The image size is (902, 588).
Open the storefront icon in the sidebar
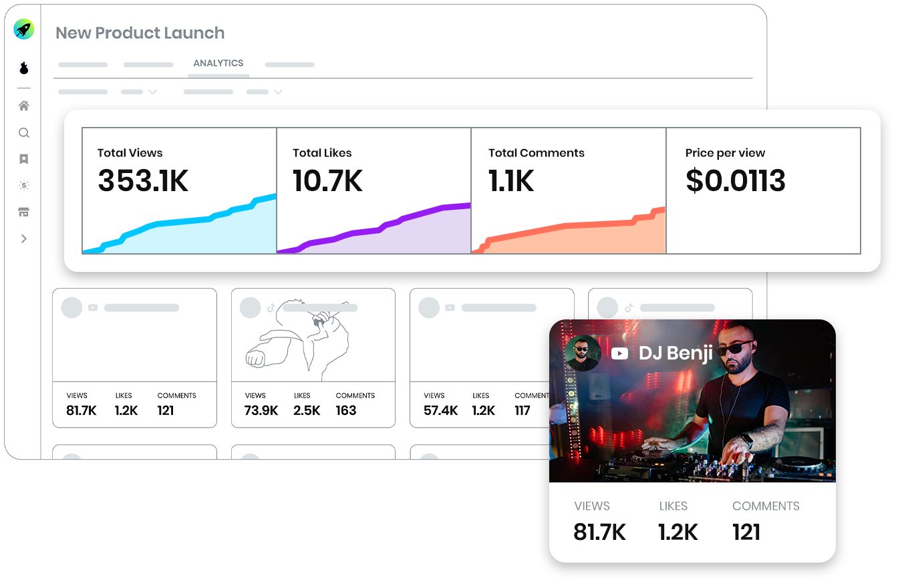pos(24,212)
